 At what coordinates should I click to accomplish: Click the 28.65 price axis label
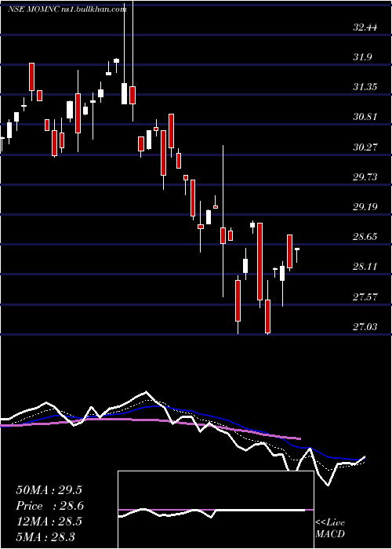pos(365,237)
